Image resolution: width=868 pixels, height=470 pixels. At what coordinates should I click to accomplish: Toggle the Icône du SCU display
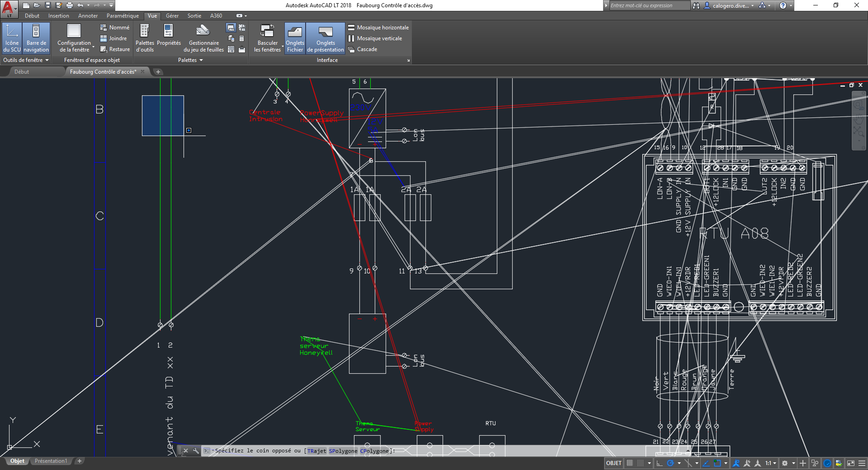12,38
